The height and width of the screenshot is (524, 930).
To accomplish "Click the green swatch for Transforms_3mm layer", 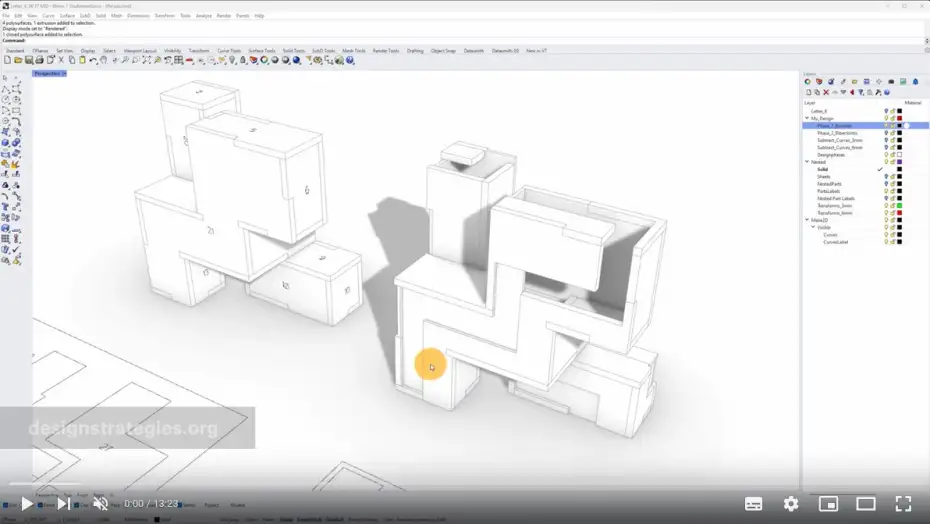I will (899, 205).
